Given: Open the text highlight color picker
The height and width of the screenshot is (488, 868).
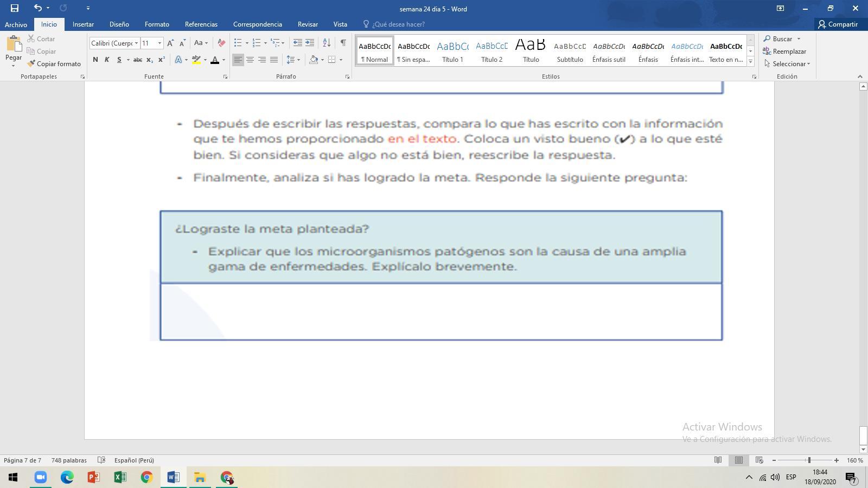Looking at the screenshot, I should 196,60.
